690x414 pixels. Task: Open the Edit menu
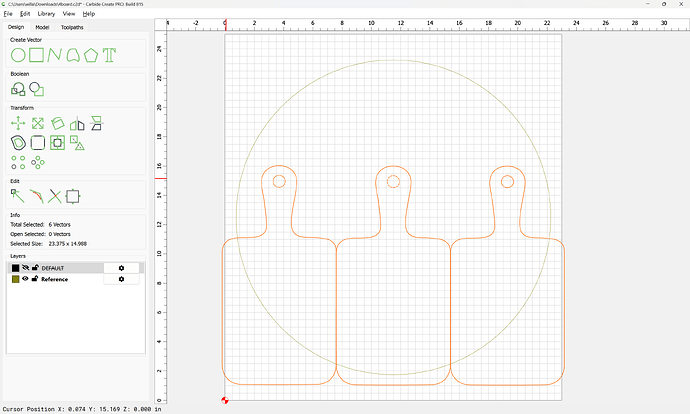click(25, 14)
